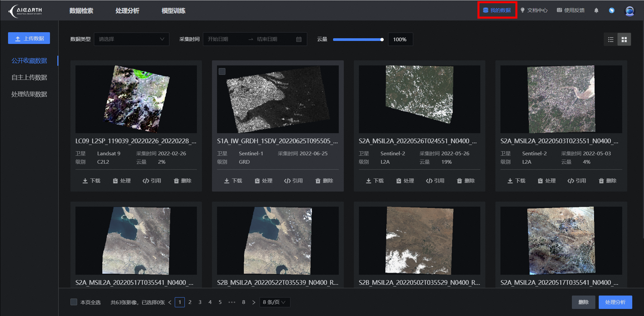This screenshot has width=644, height=316.
Task: Switch to the 数据检索 tab
Action: (81, 10)
